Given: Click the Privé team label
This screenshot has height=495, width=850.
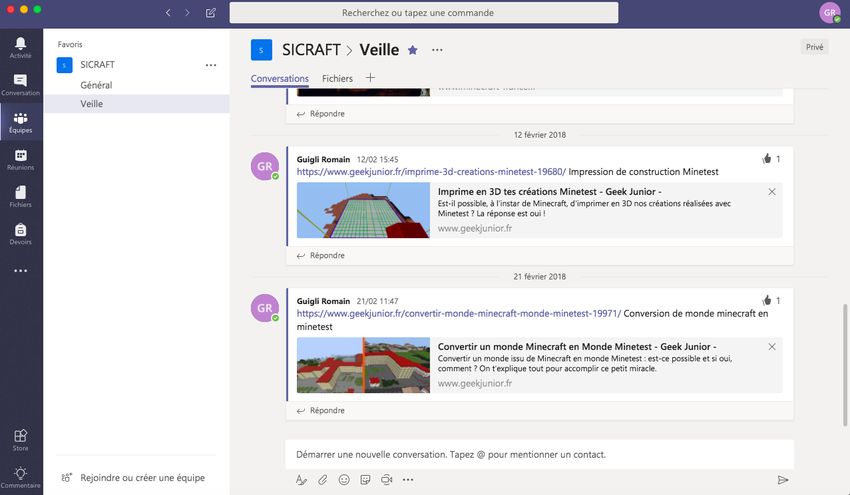Looking at the screenshot, I should click(814, 47).
